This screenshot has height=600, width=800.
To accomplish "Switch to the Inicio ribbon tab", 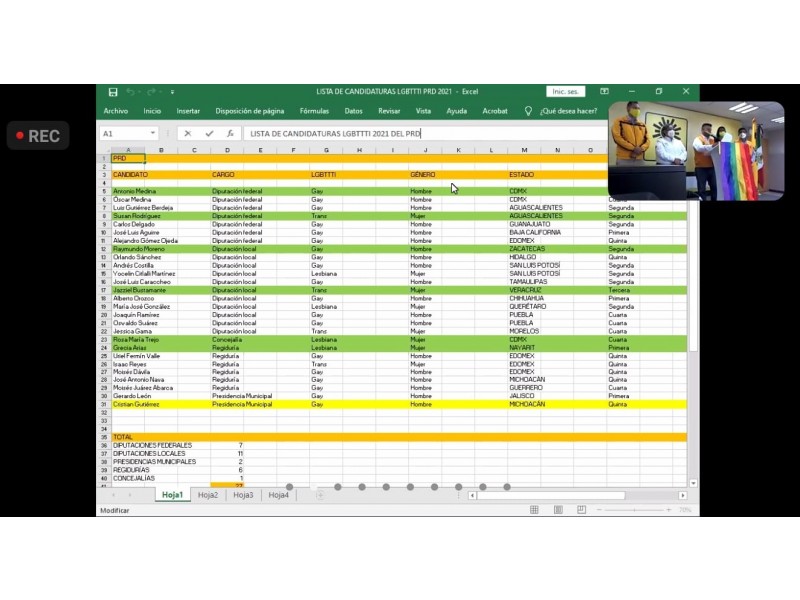I will pyautogui.click(x=152, y=111).
